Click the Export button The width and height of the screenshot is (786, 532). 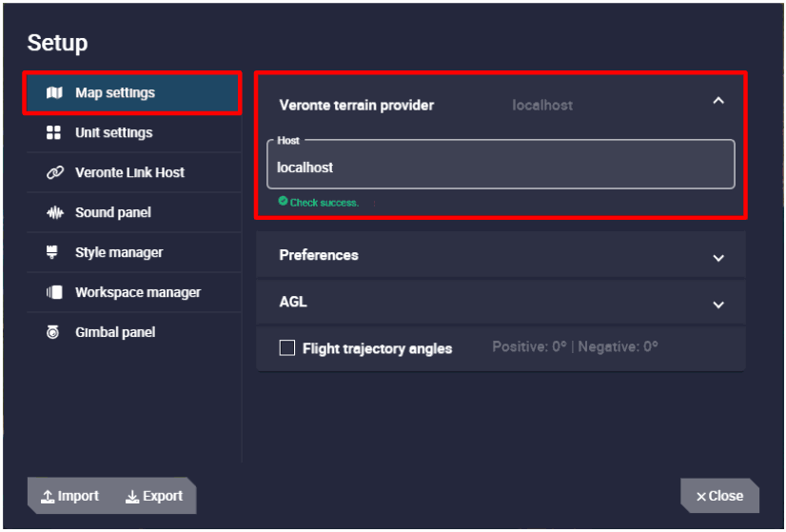click(154, 496)
